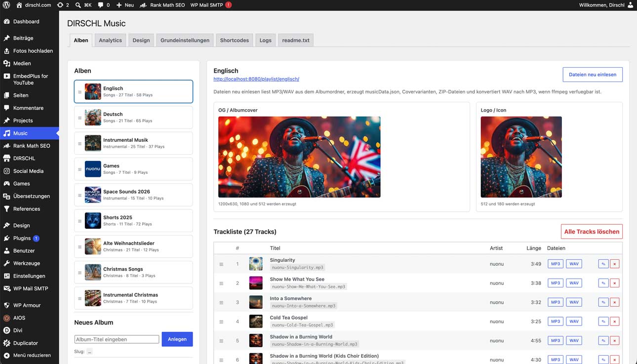Download MP3 of Singularity
637x364 pixels.
[x=556, y=264]
